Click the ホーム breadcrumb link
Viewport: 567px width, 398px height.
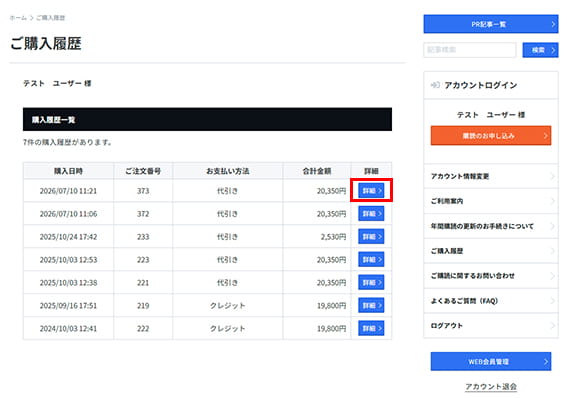(18, 18)
